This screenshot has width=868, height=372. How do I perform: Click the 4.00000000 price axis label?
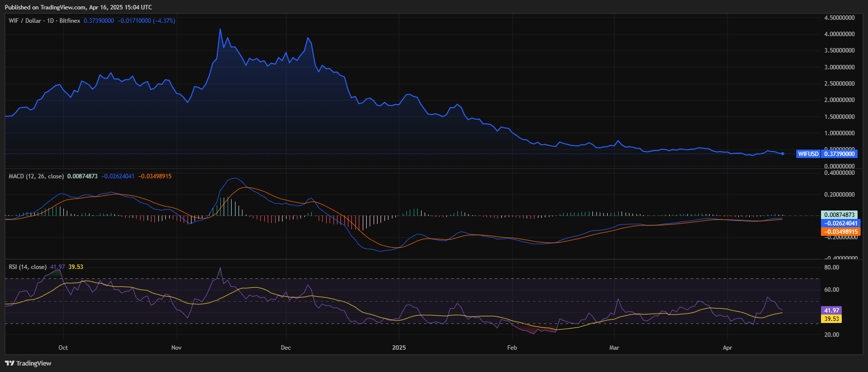tap(839, 34)
